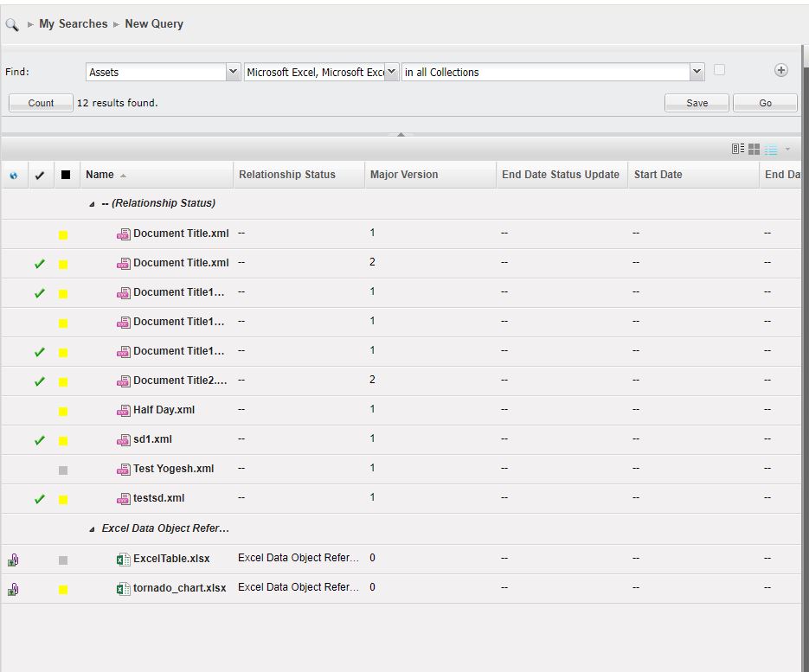Click the Test Yogesh.xml file icon
Viewport: 809px width, 672px height.
click(x=124, y=470)
